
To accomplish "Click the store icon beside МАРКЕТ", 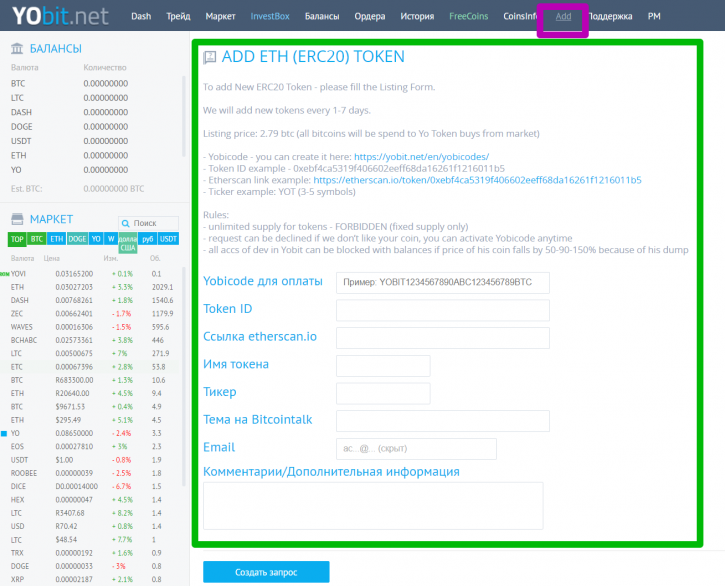I will 17,219.
